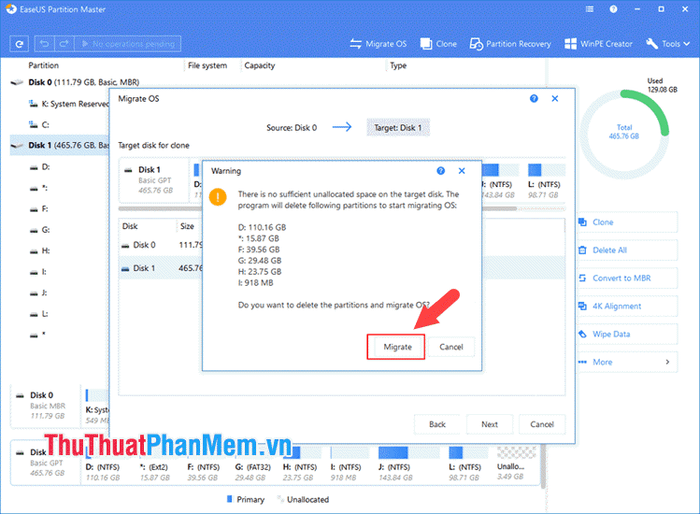Close the Migrate OS dialog
700x514 pixels.
(555, 99)
